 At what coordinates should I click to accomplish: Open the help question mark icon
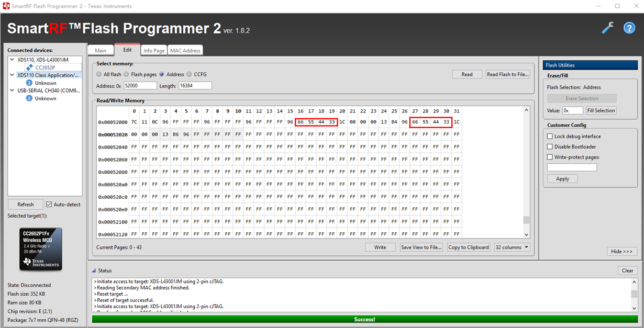tap(629, 28)
